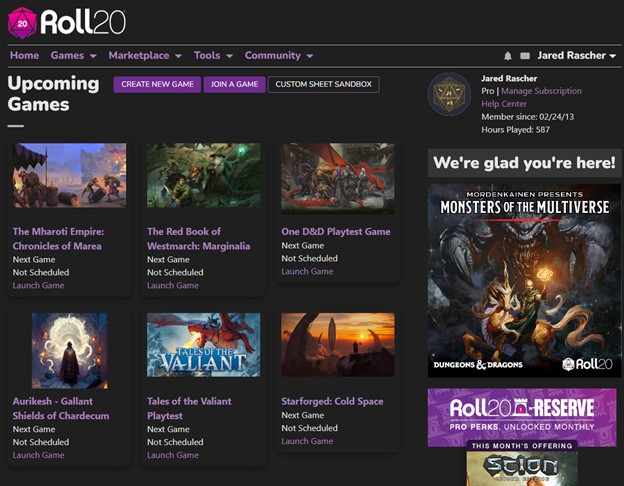Select the Red Book of Westmarch thumbnail
The image size is (624, 486).
(x=203, y=176)
